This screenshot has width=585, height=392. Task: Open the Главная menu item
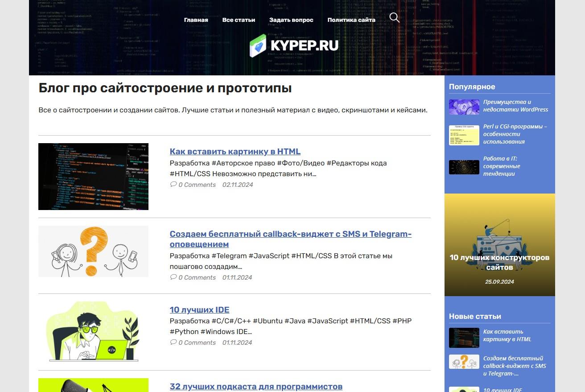click(x=196, y=20)
